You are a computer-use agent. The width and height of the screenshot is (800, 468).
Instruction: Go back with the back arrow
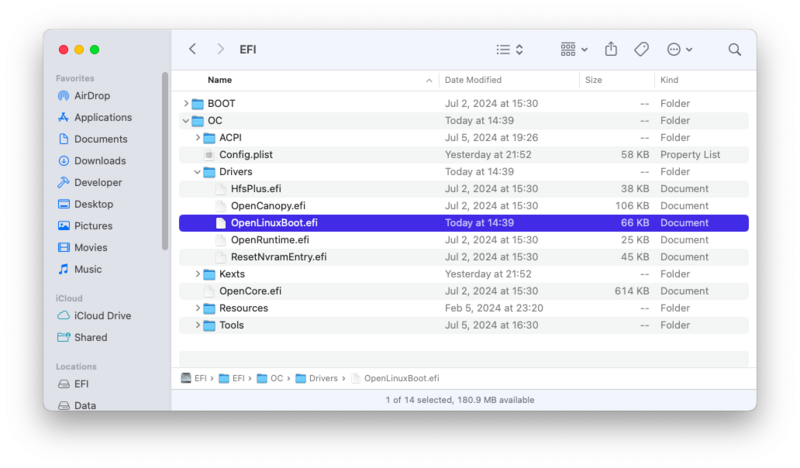tap(192, 49)
